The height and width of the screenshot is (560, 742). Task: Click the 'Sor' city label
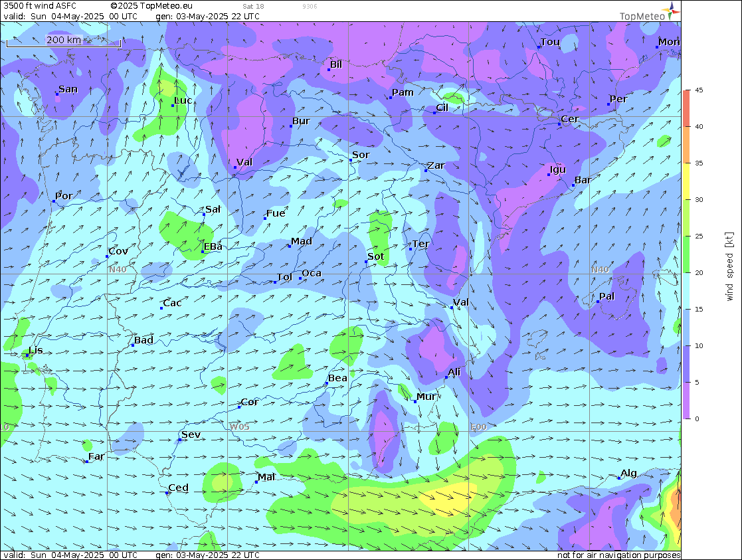361,155
